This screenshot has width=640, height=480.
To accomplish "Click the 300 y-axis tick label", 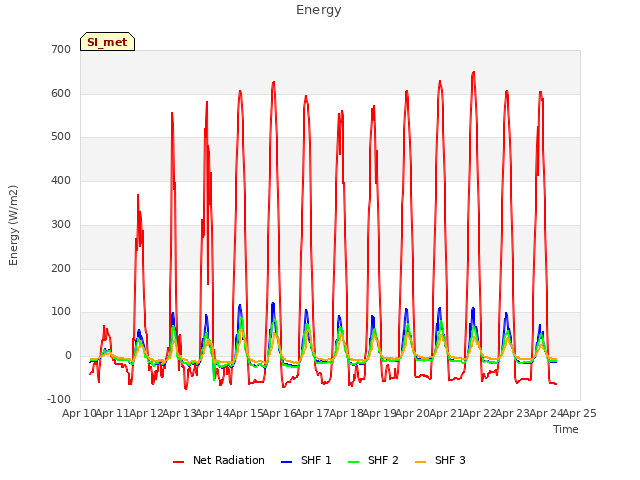I will (61, 224).
